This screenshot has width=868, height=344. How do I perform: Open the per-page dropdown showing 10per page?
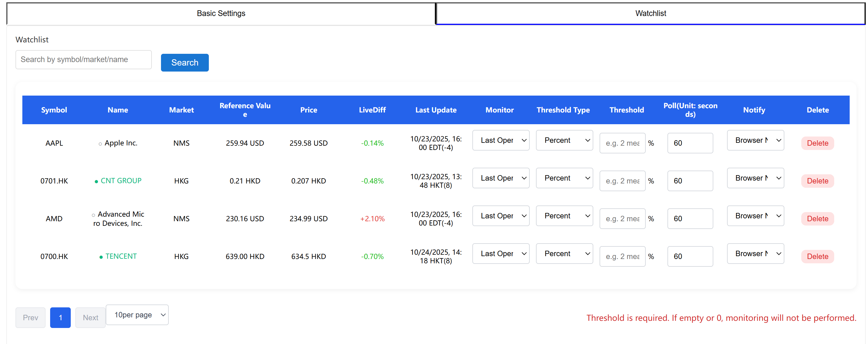[x=137, y=315]
